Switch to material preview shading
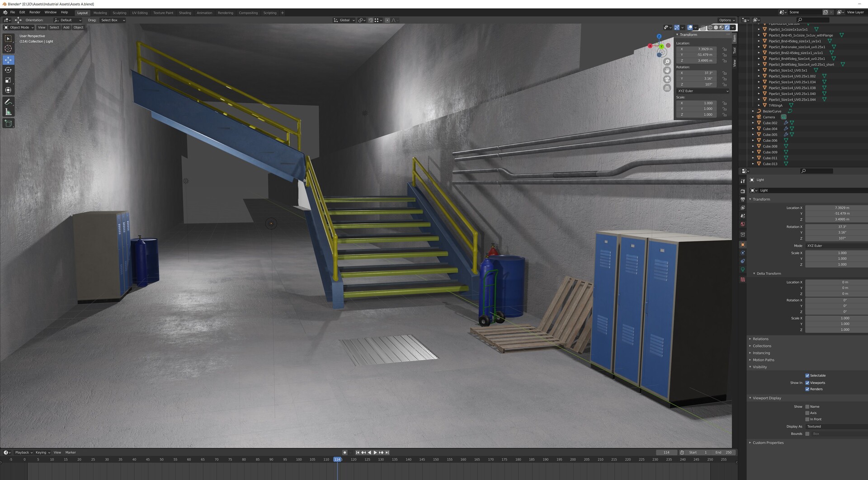Image resolution: width=868 pixels, height=480 pixels. click(x=722, y=28)
